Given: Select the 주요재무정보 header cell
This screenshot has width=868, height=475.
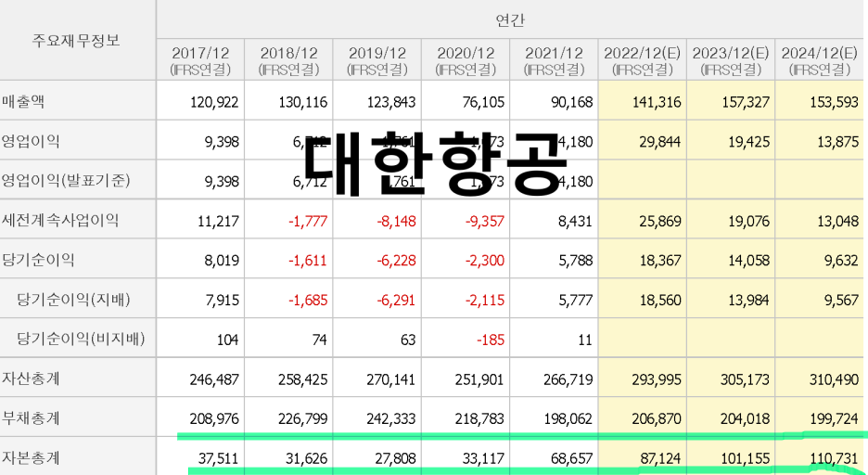Looking at the screenshot, I should pos(76,40).
